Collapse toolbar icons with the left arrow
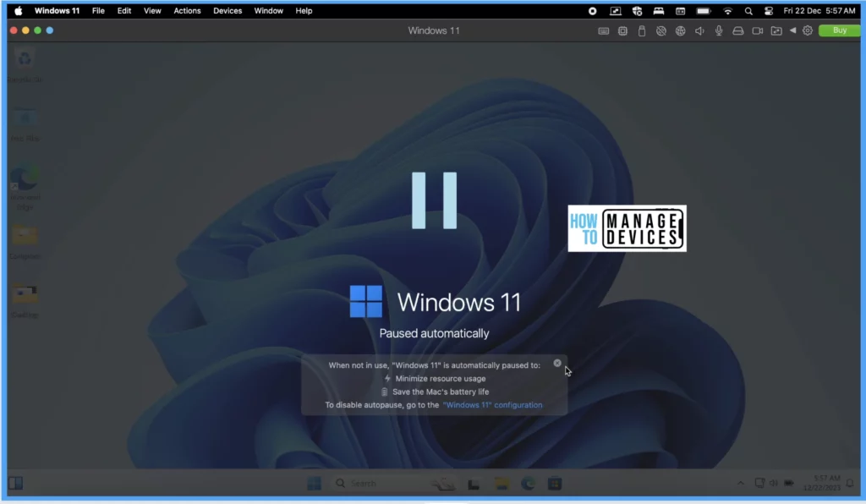This screenshot has height=504, width=866. point(792,30)
